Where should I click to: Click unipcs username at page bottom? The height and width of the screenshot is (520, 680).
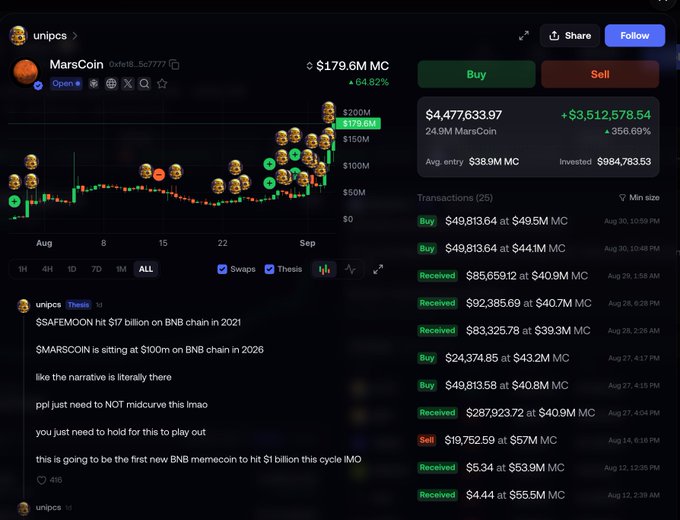coord(48,507)
